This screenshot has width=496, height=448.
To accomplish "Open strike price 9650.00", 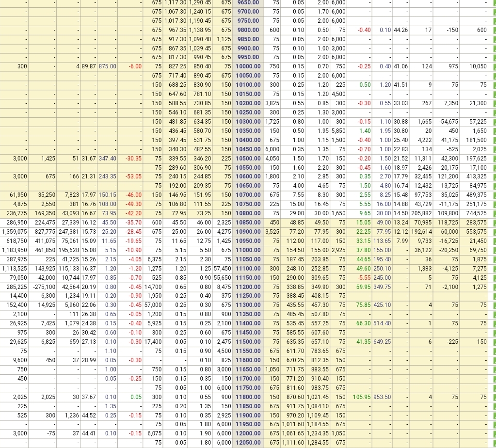I will (248, 2).
